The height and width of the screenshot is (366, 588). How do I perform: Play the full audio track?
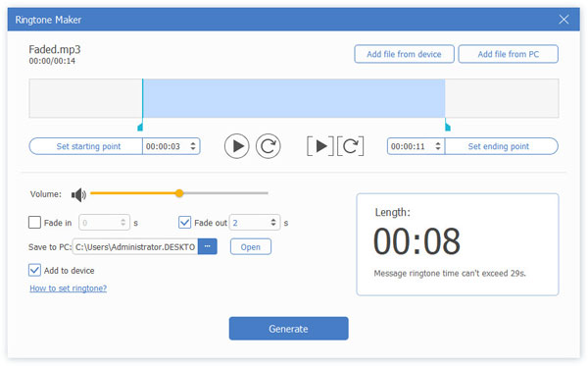tap(236, 146)
